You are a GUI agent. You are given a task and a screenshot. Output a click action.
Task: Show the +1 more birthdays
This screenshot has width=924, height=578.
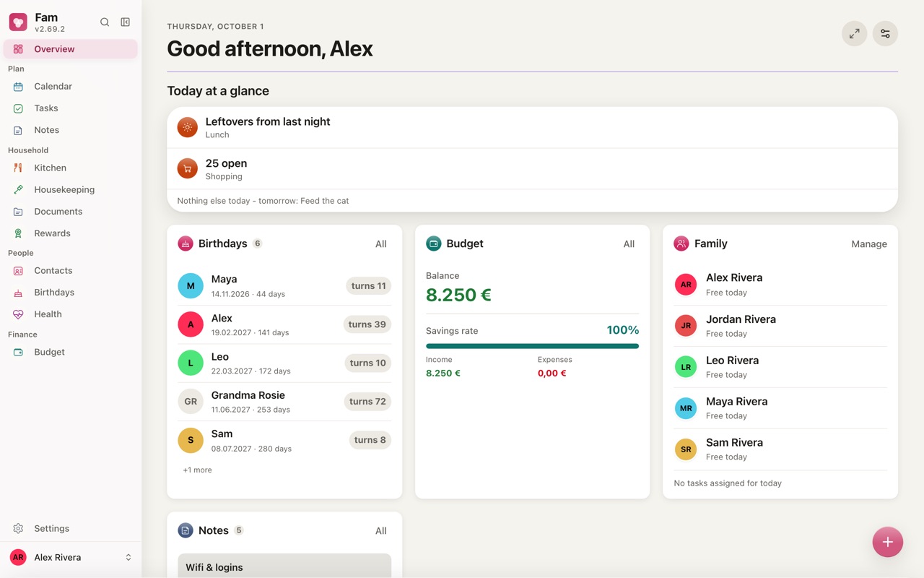click(x=197, y=470)
